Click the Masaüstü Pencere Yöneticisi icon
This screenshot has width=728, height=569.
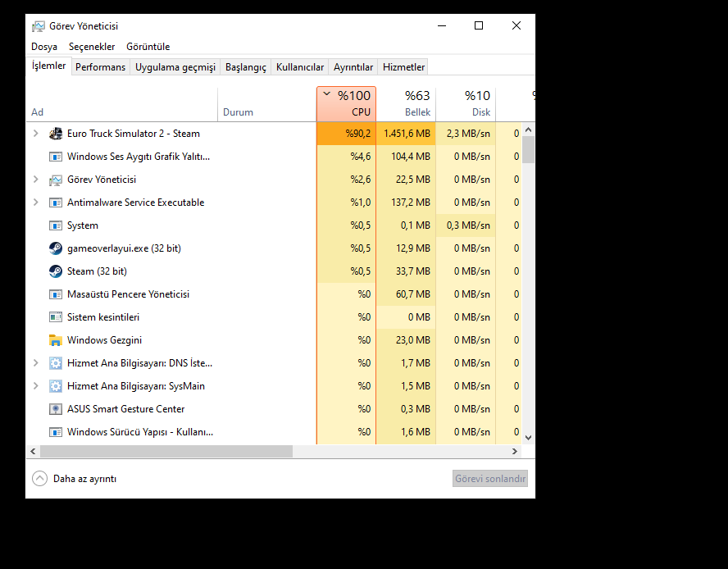point(56,294)
